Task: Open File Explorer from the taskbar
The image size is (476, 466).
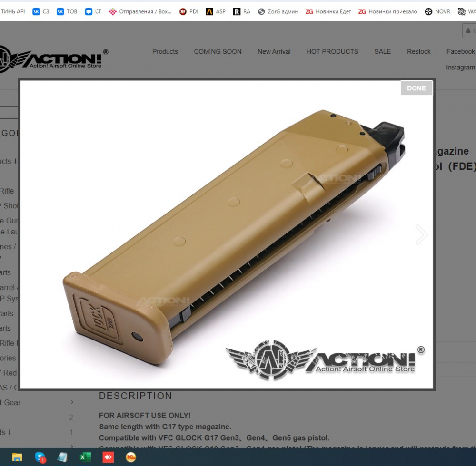Action: pos(17,457)
